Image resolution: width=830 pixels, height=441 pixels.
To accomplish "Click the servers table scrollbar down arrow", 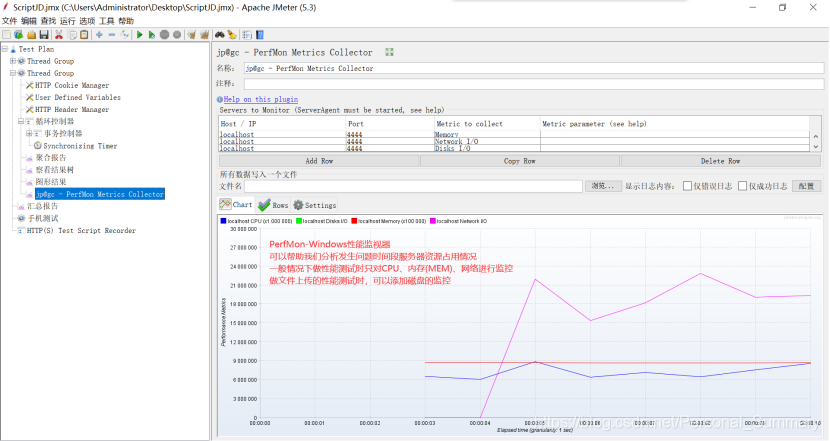I will (x=816, y=147).
